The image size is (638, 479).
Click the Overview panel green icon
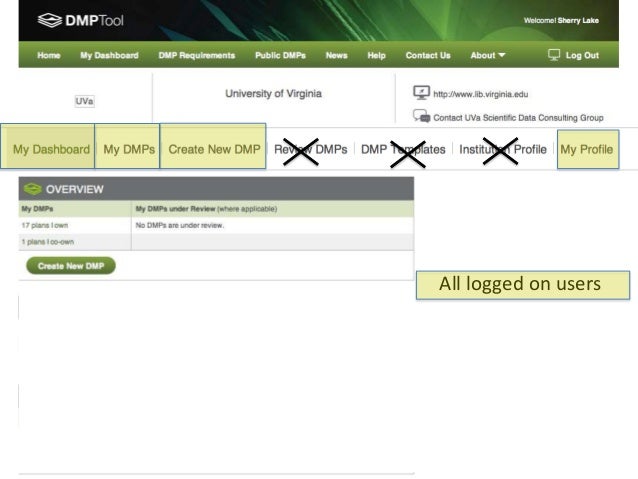(x=33, y=189)
